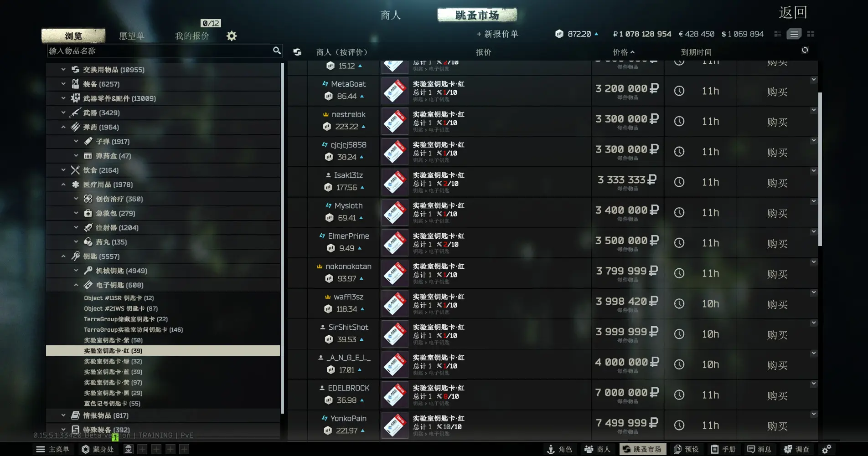Expand the 武器 (3429) category
This screenshot has width=868, height=456.
(x=63, y=113)
